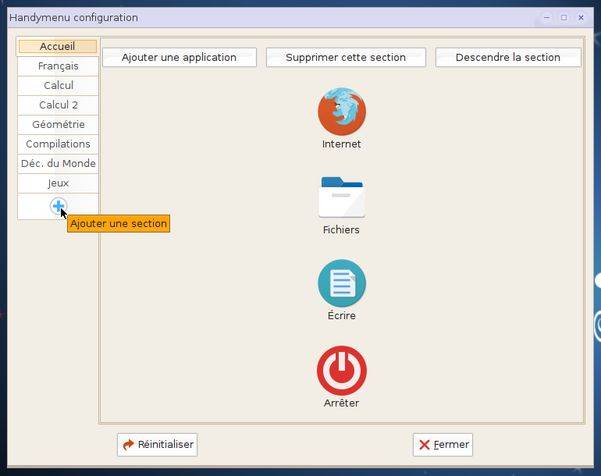Close the Handymenu configuration window
601x476 pixels.
pos(581,18)
